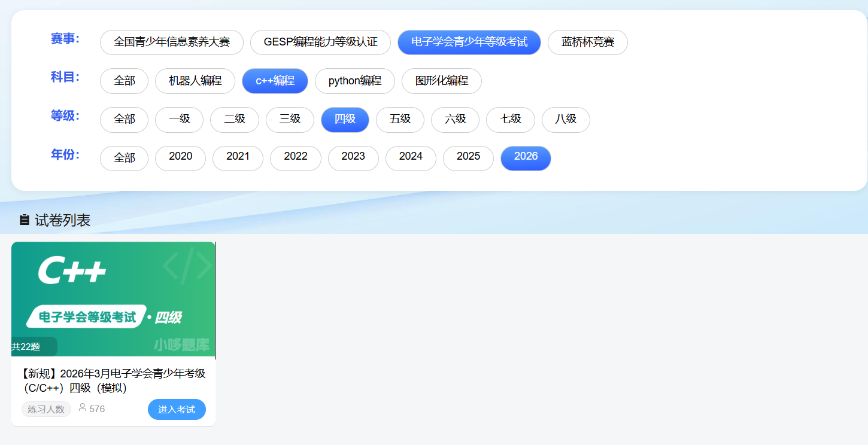Click the selected 电子学会青少年等级考试 filter
The width and height of the screenshot is (868, 445).
point(469,42)
